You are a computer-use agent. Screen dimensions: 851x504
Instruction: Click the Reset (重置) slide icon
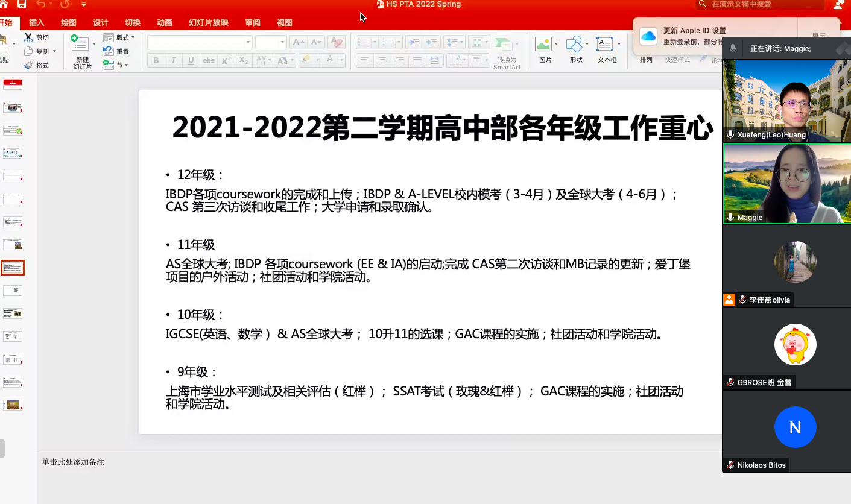[109, 51]
